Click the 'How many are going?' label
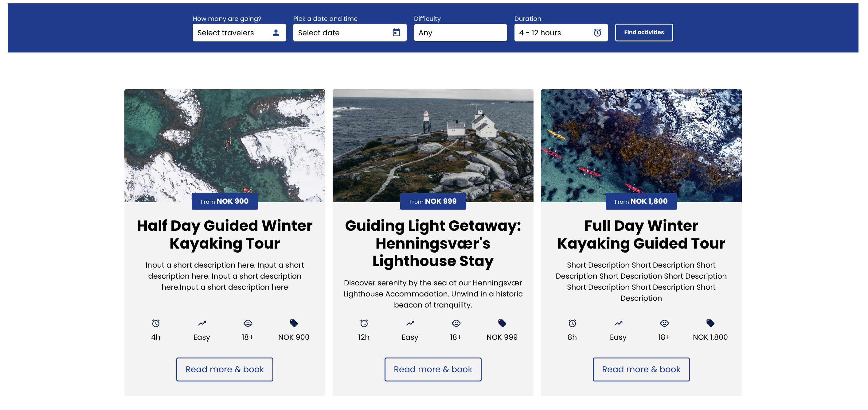The height and width of the screenshot is (410, 868). tap(227, 18)
